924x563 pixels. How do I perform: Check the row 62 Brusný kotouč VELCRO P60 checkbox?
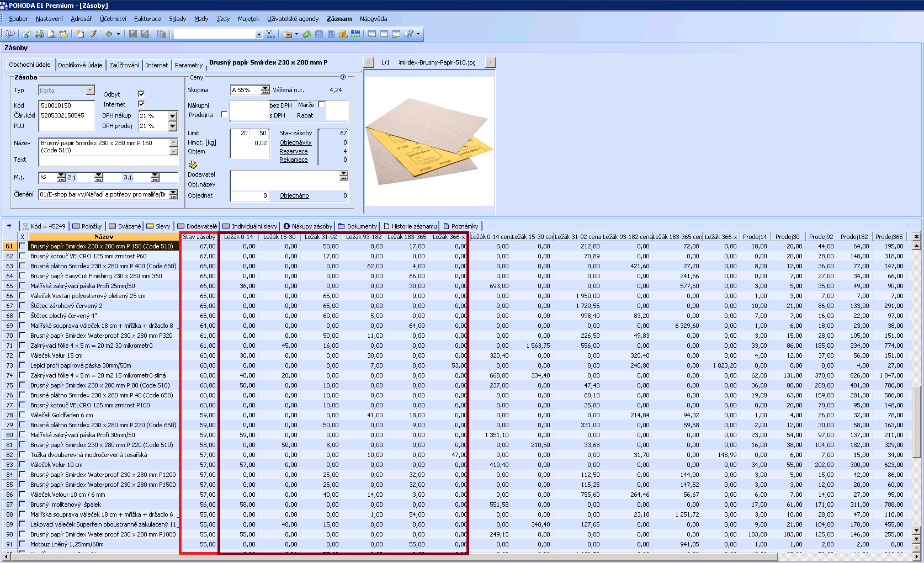(22, 256)
